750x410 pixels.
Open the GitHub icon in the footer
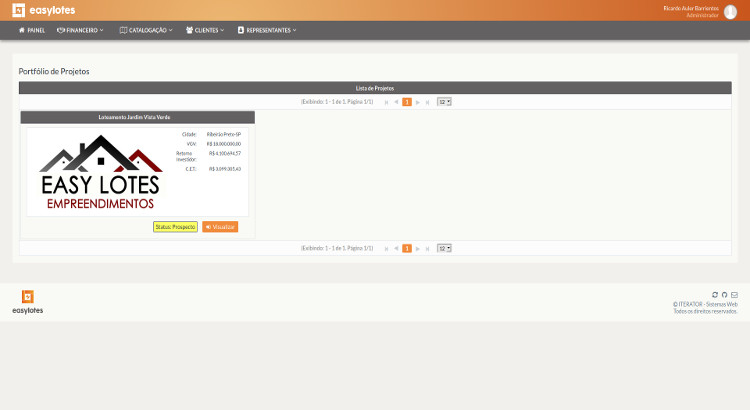(725, 295)
